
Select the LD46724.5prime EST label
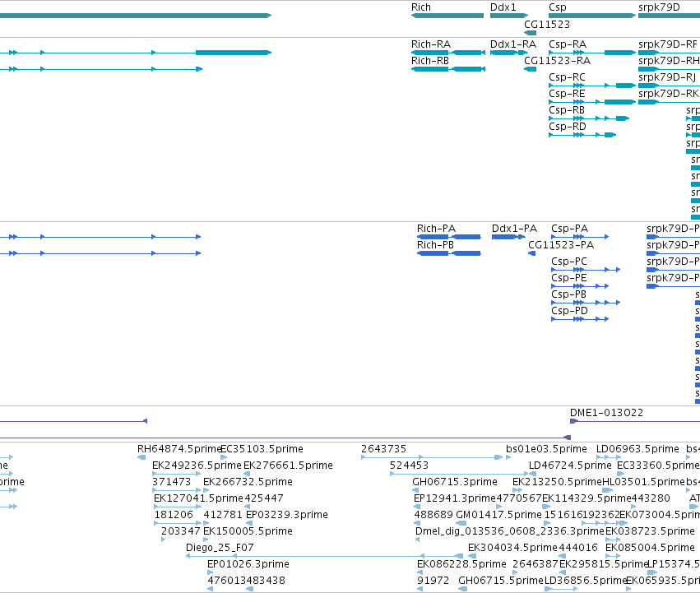pyautogui.click(x=570, y=466)
